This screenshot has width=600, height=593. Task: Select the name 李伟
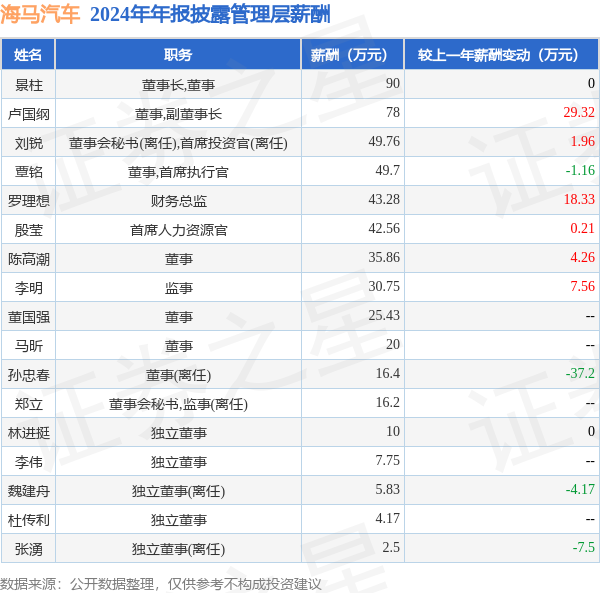pyautogui.click(x=29, y=462)
